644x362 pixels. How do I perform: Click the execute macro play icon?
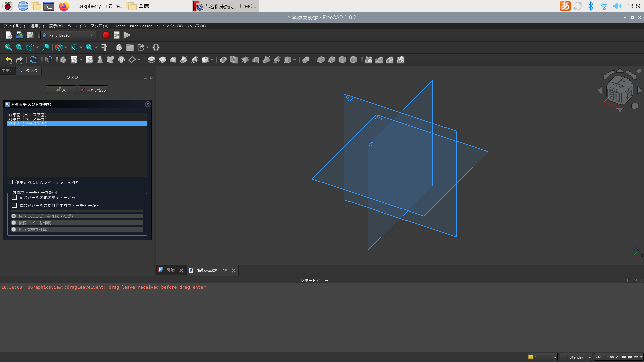click(x=127, y=35)
